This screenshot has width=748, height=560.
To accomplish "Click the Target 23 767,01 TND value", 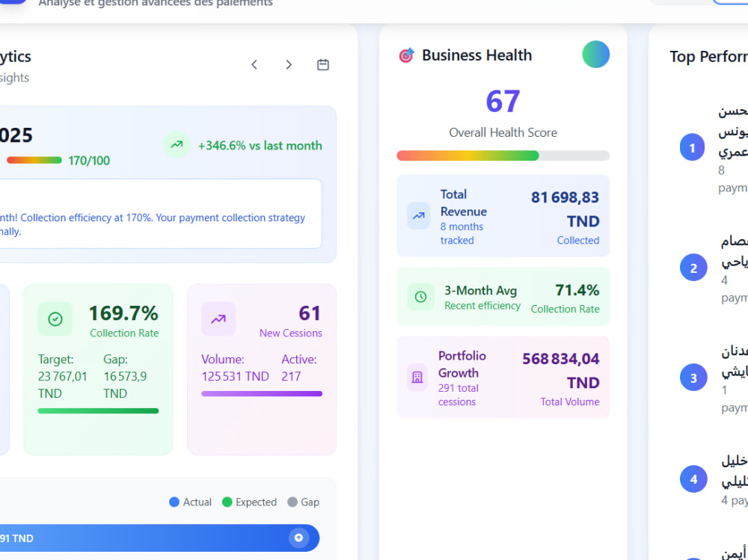I will click(x=63, y=385).
